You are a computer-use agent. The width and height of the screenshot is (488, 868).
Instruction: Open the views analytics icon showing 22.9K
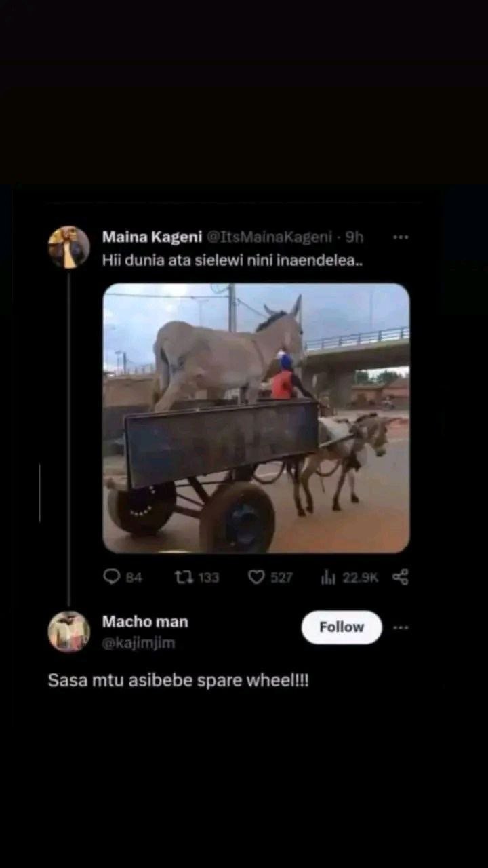click(329, 577)
